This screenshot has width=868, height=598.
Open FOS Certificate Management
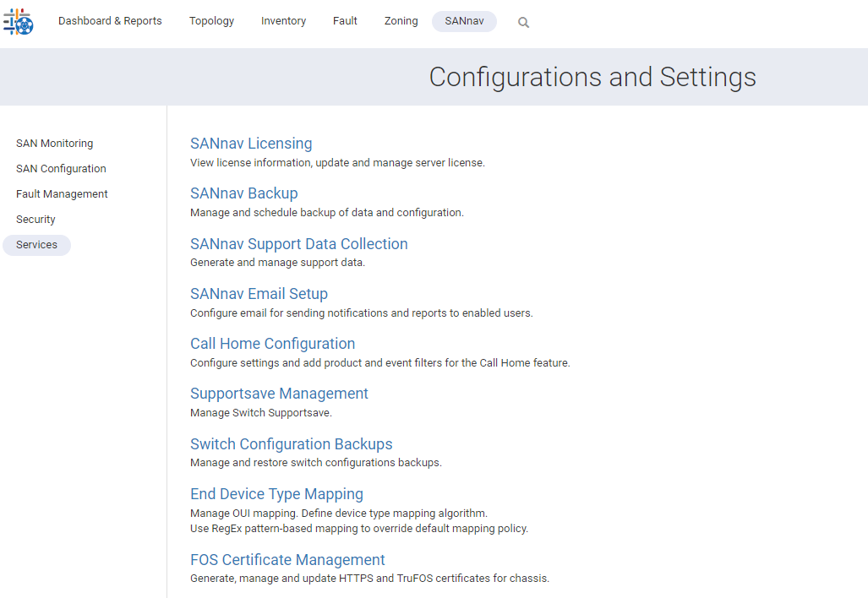[287, 559]
